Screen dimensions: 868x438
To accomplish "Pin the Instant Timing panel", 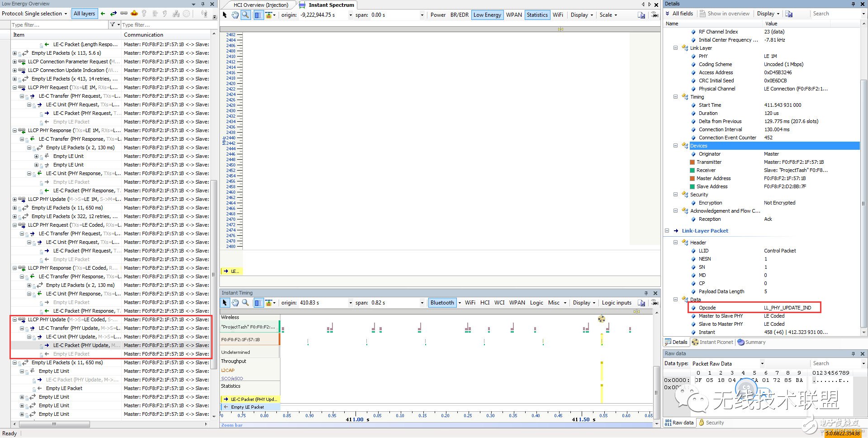I will (646, 293).
